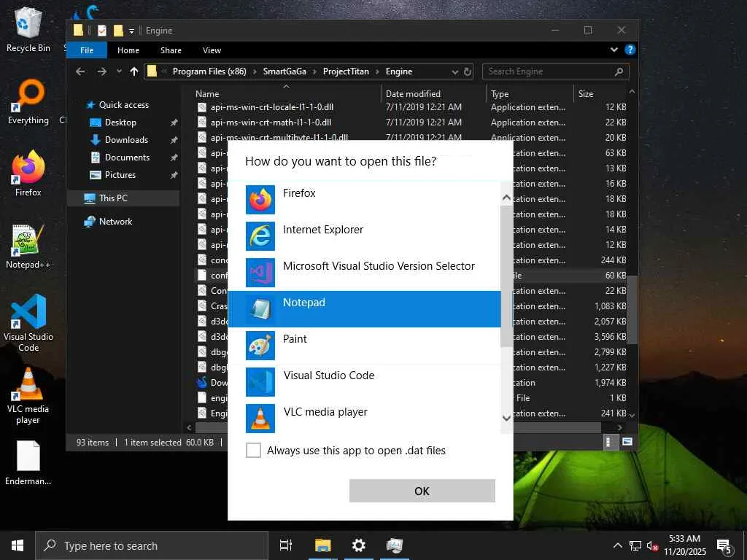Click taskbar search box

point(152,545)
